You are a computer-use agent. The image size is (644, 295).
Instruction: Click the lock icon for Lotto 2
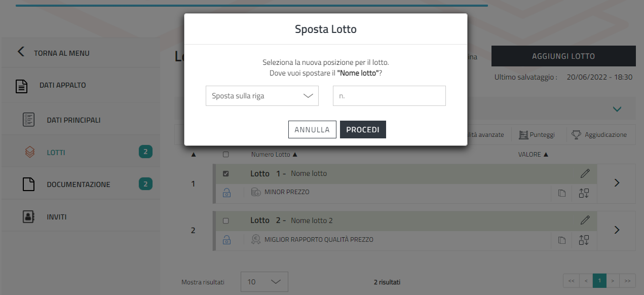pos(226,240)
